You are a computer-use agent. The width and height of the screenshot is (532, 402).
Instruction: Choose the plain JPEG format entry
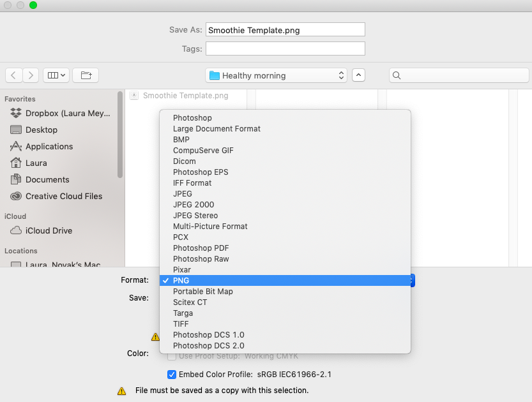pos(285,194)
